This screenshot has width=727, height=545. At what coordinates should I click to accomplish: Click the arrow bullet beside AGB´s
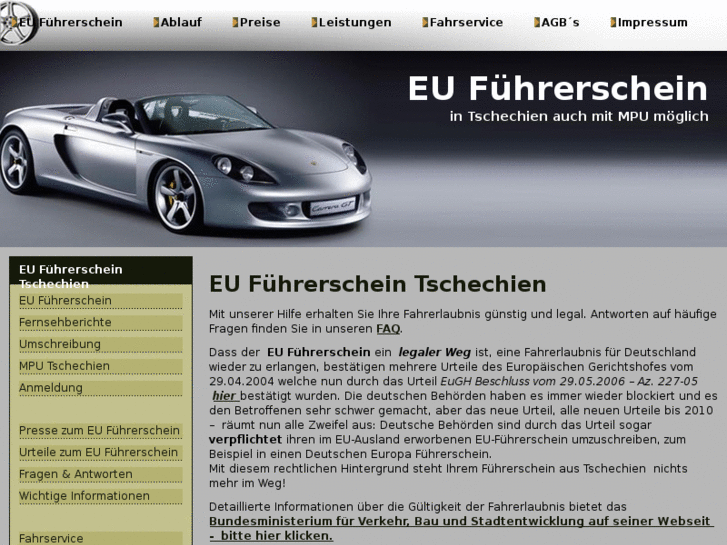[x=537, y=22]
